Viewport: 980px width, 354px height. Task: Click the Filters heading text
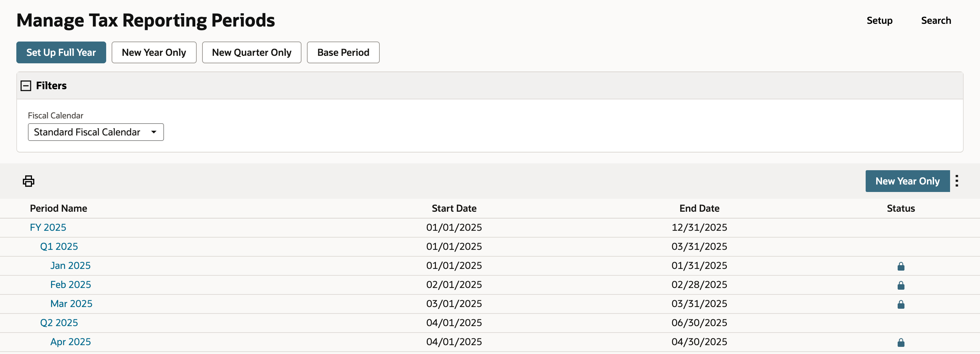click(51, 86)
